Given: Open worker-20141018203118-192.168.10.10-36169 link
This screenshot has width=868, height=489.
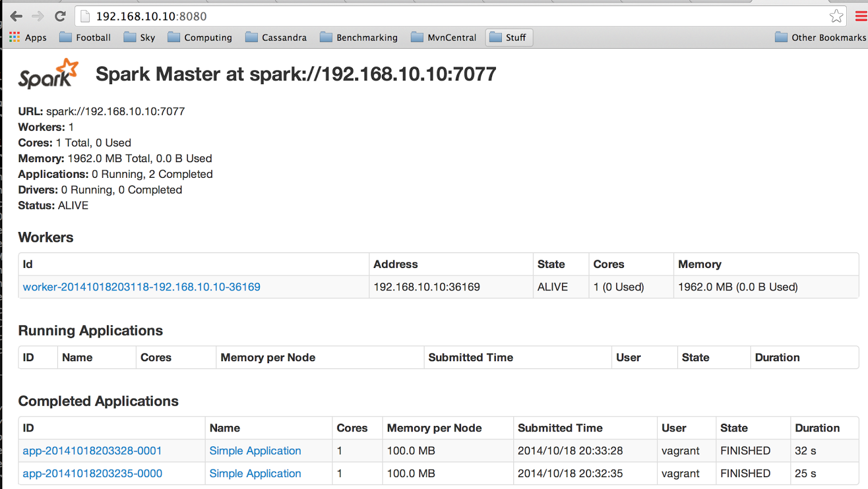Looking at the screenshot, I should click(142, 287).
